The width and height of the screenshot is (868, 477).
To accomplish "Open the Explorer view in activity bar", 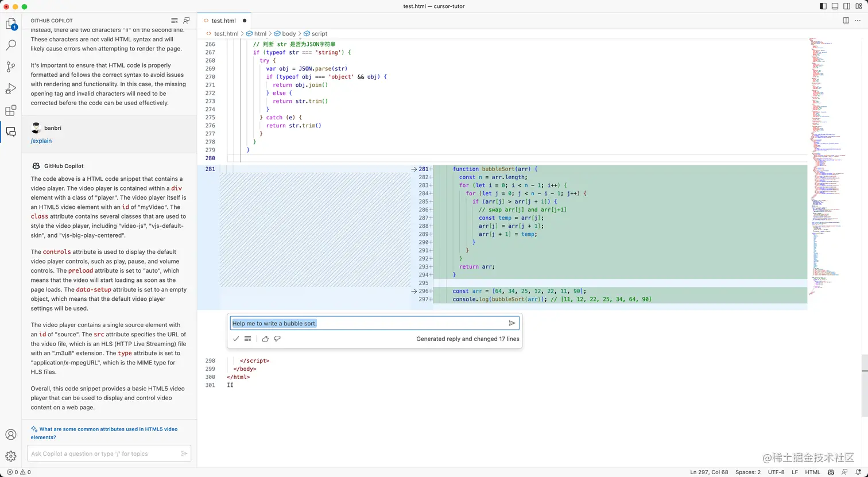I will pyautogui.click(x=11, y=24).
